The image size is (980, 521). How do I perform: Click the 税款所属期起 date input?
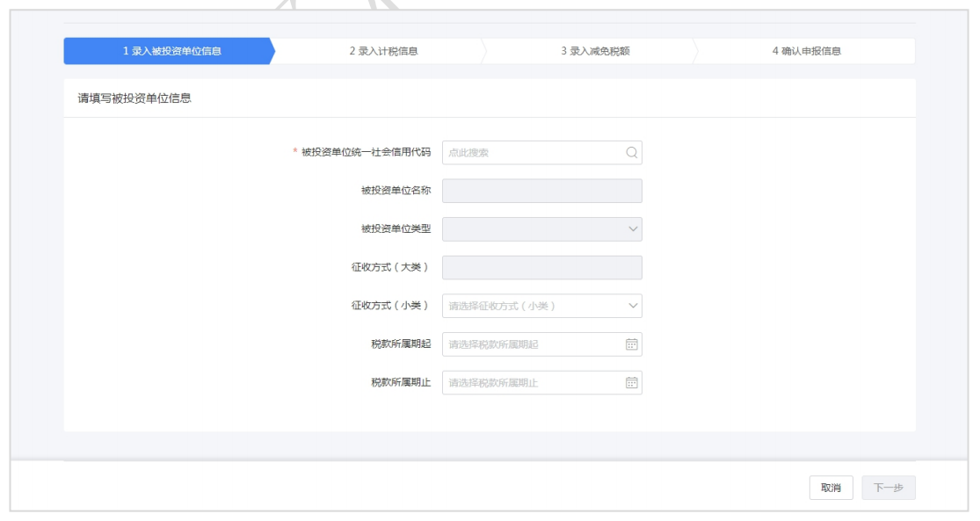click(x=542, y=344)
